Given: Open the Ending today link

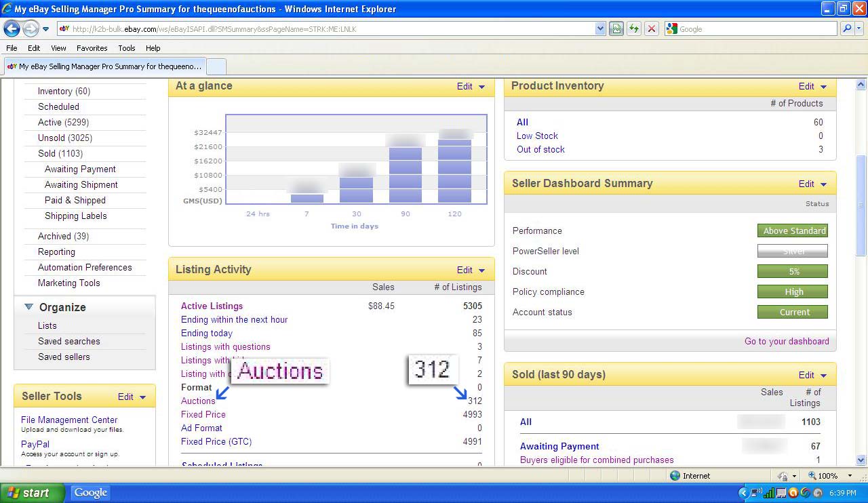Looking at the screenshot, I should [x=206, y=333].
